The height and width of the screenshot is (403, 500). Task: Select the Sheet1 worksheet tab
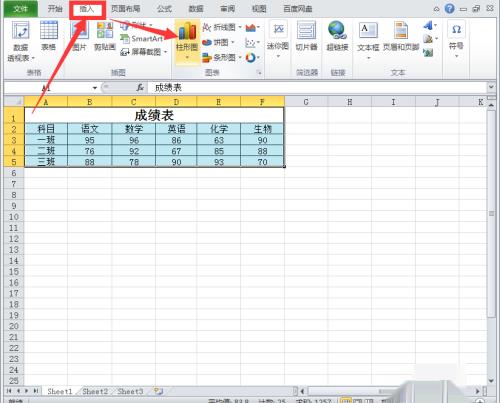pos(60,391)
